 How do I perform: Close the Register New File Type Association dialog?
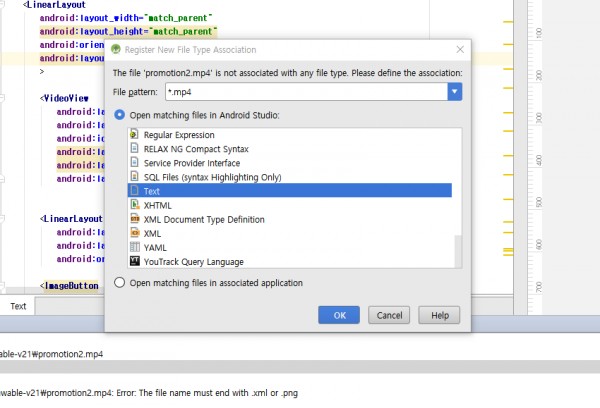[460, 49]
